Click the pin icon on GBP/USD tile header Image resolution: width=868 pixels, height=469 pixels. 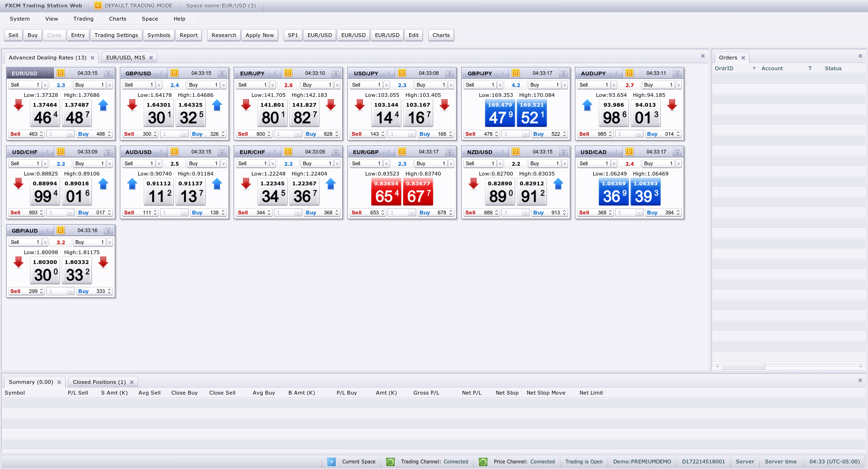[x=222, y=73]
